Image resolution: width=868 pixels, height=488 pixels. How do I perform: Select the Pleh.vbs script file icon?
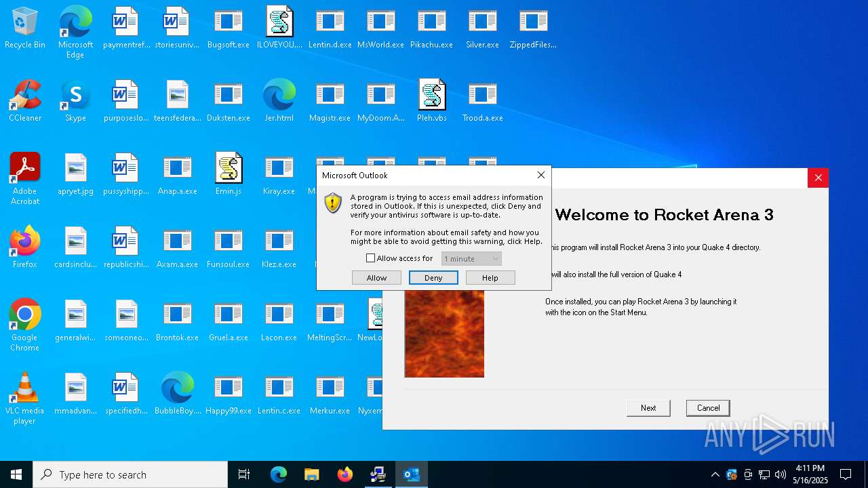(432, 101)
